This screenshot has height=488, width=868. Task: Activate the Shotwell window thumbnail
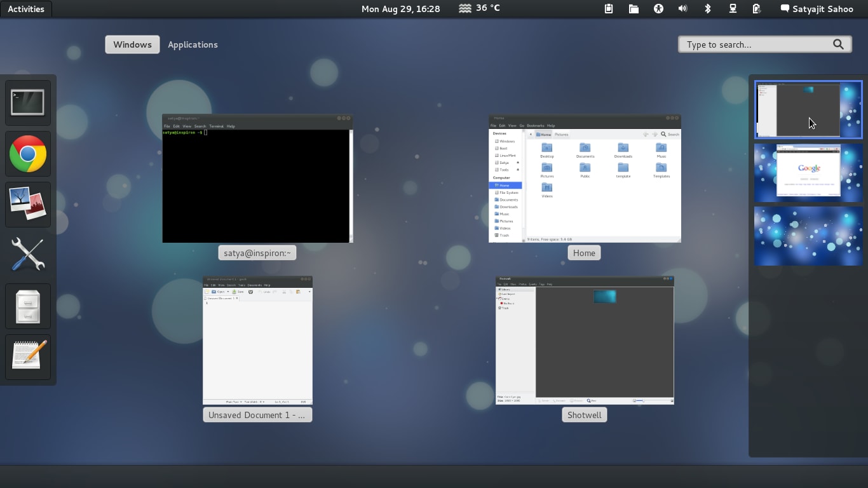click(585, 340)
